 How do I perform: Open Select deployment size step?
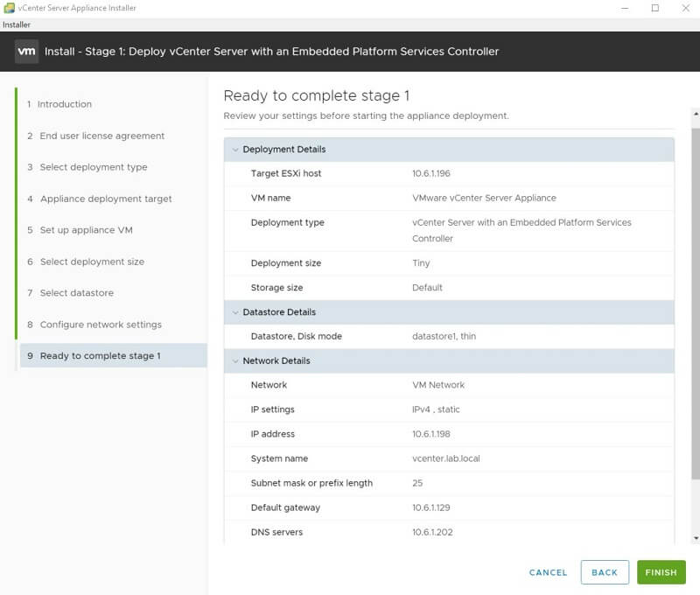(x=92, y=262)
